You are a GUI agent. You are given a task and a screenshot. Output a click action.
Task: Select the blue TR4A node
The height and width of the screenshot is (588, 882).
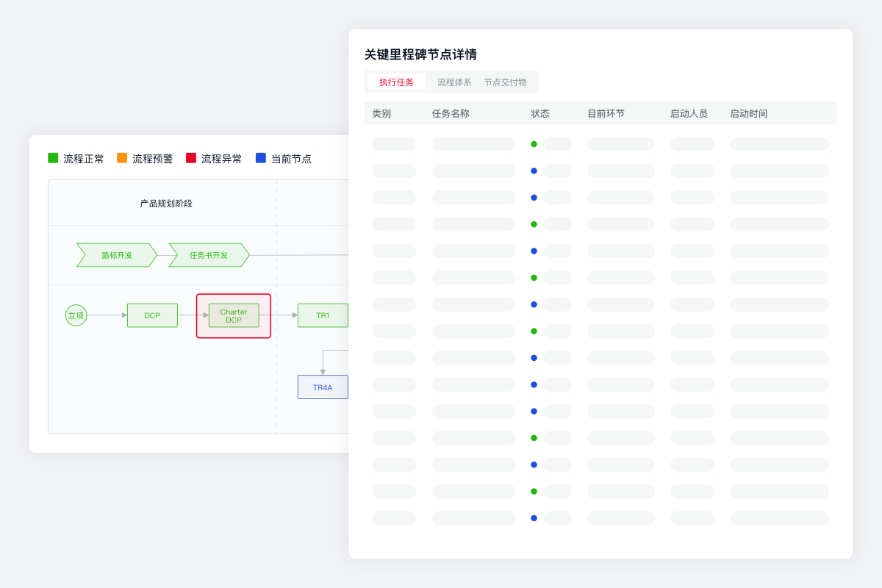pyautogui.click(x=323, y=387)
